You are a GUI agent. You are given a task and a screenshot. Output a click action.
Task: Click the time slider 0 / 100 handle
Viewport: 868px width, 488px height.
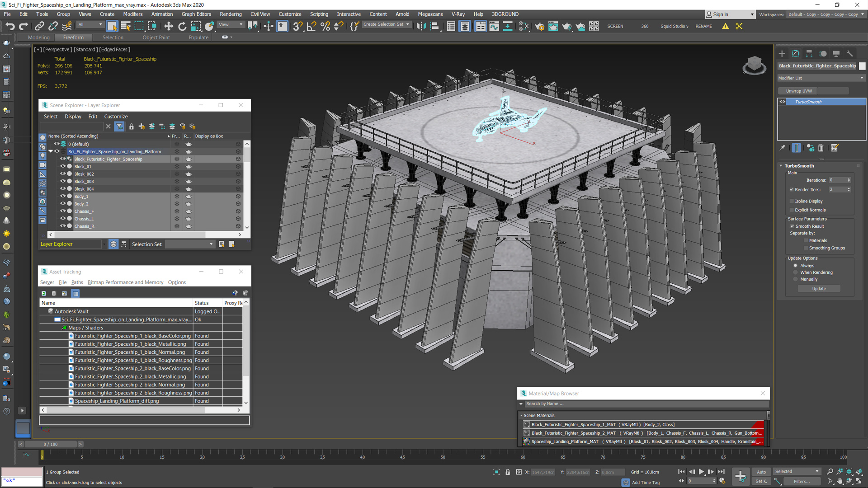click(x=50, y=444)
